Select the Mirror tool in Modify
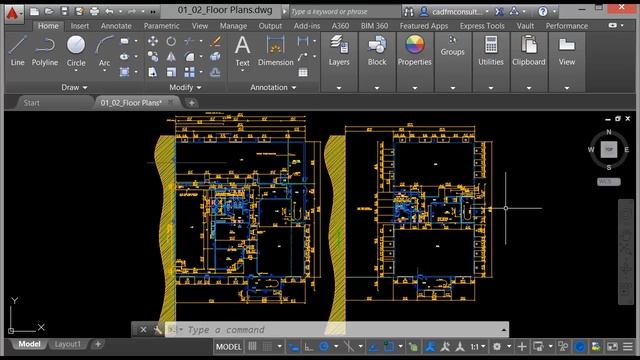This screenshot has width=640, height=360. (x=171, y=56)
